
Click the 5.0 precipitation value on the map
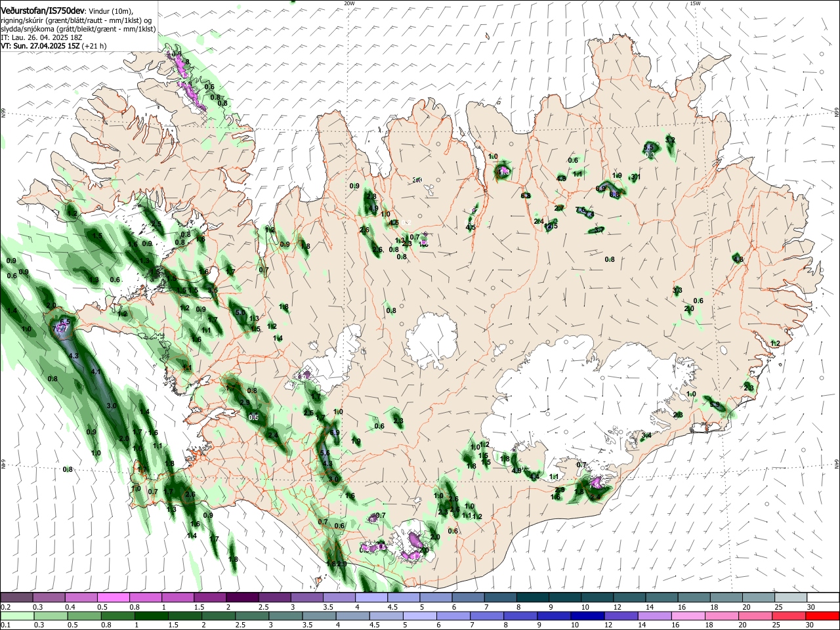240,312
